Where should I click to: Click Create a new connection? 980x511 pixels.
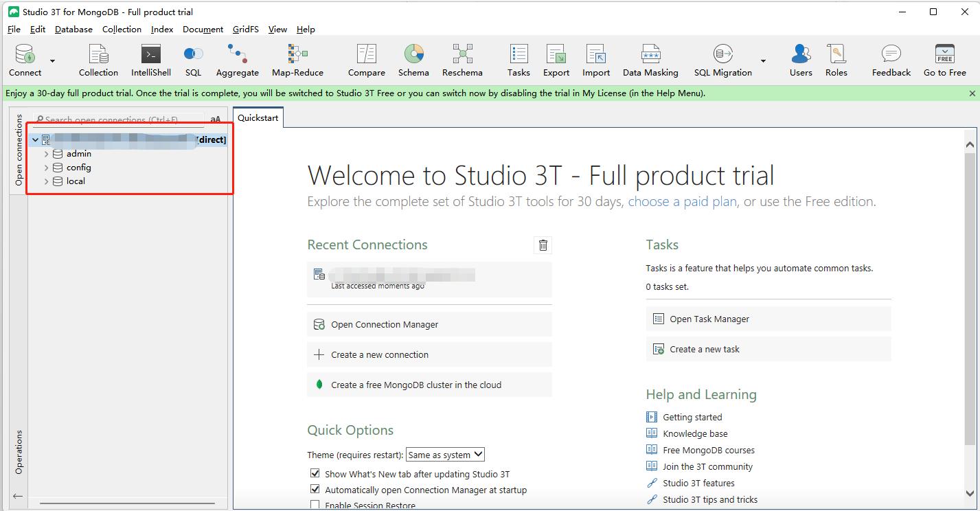[x=429, y=354]
